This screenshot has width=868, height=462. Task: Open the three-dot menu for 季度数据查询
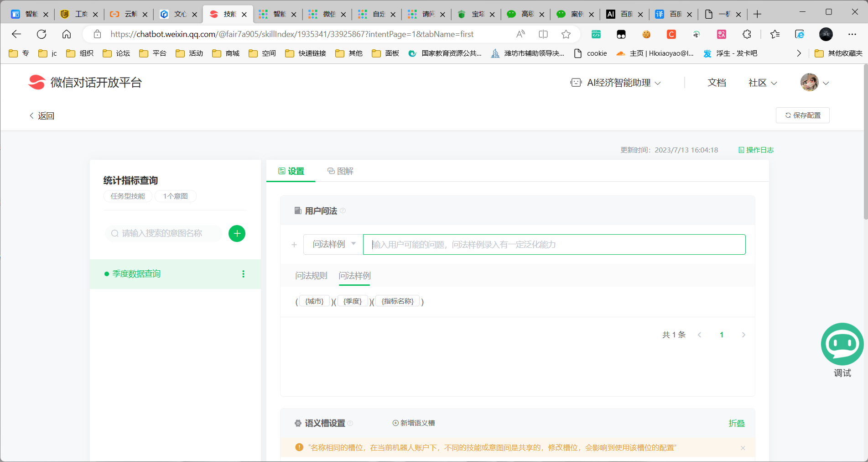pyautogui.click(x=243, y=274)
